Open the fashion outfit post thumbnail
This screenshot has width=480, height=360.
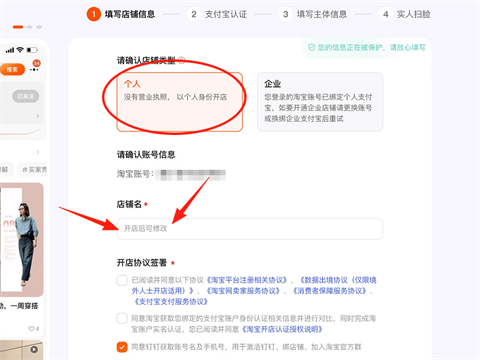pos(22,239)
